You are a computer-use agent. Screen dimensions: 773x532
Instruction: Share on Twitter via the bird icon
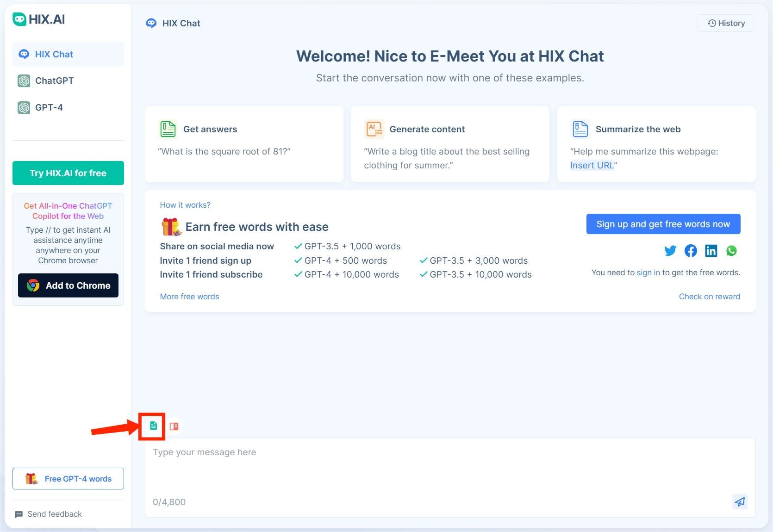click(670, 251)
